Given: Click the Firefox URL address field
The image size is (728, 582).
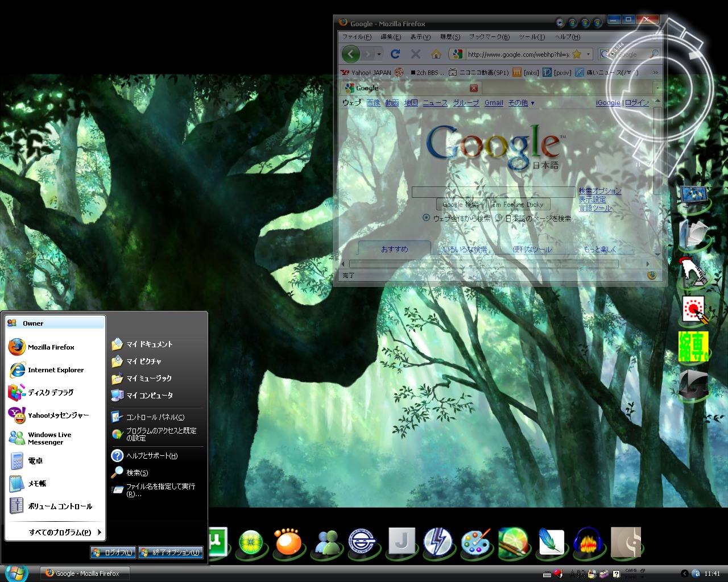Looking at the screenshot, I should click(518, 54).
